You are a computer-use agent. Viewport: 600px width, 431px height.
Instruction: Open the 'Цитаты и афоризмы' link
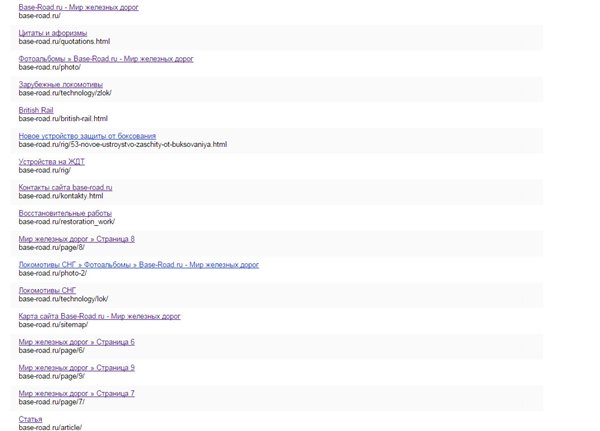pyautogui.click(x=53, y=33)
